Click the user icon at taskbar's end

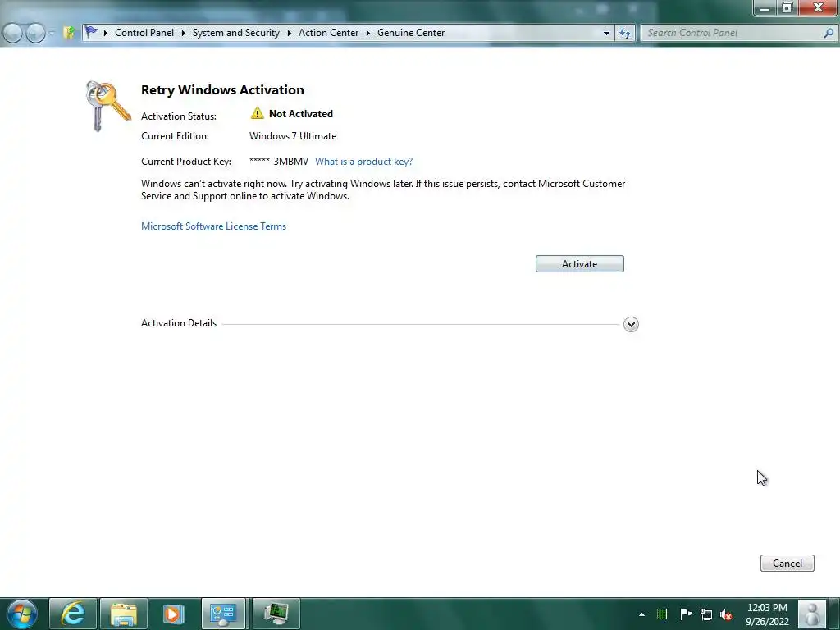point(812,614)
